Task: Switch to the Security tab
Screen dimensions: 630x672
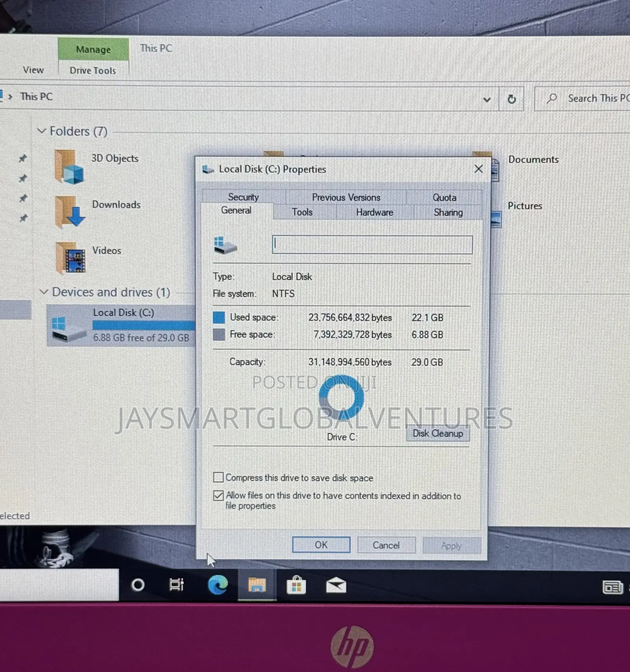Action: pos(243,197)
